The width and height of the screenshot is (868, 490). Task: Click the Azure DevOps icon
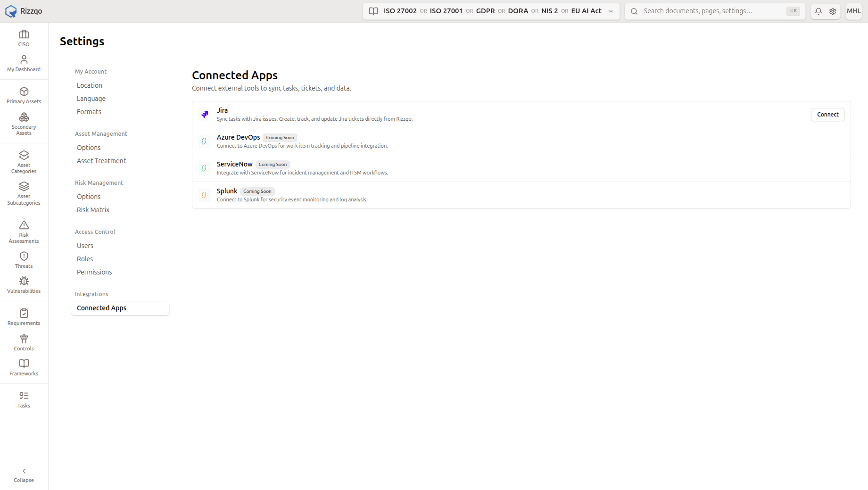[x=204, y=141]
